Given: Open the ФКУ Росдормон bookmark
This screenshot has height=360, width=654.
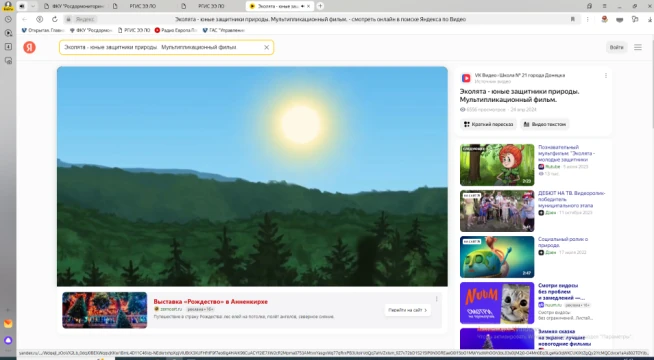Looking at the screenshot, I should pos(91,30).
